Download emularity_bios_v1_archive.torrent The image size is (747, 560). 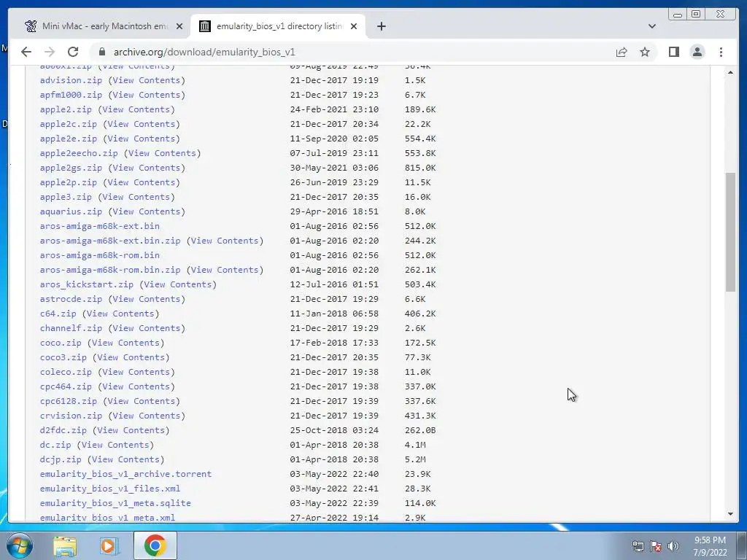(x=125, y=474)
